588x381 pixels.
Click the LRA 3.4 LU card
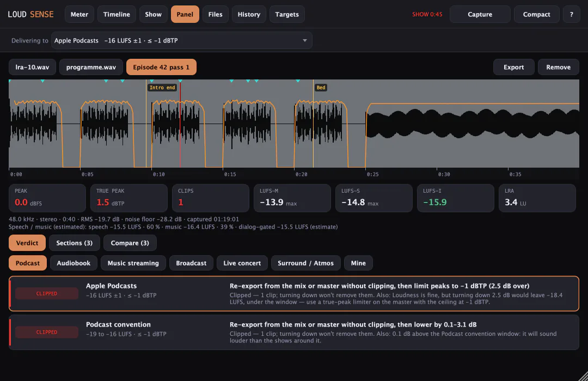537,198
